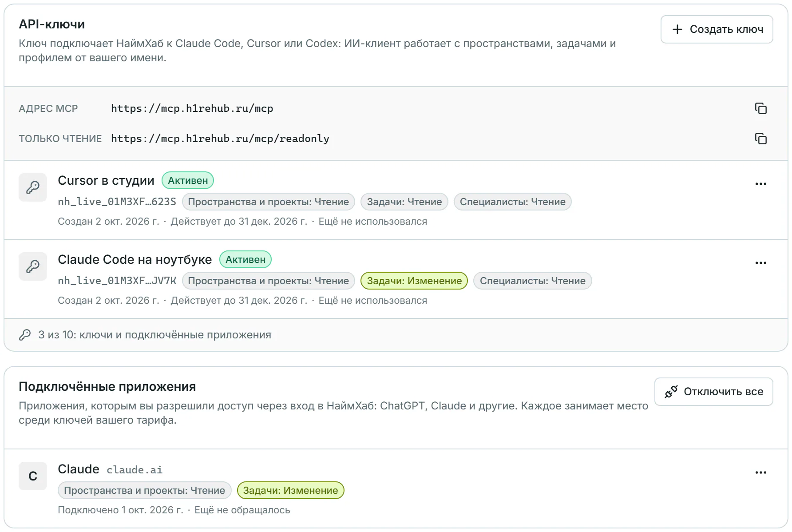Click the "Специалисты: Чтение" tag of "Cursor в студии"

(512, 202)
